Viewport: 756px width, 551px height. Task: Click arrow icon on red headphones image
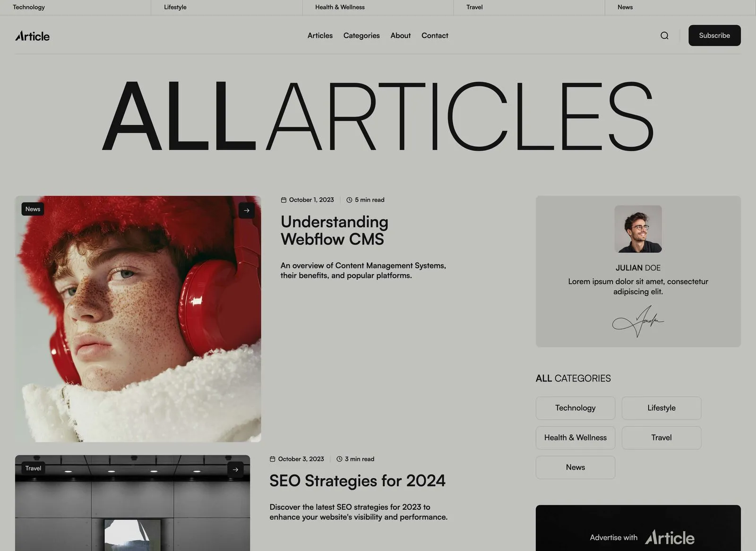247,210
